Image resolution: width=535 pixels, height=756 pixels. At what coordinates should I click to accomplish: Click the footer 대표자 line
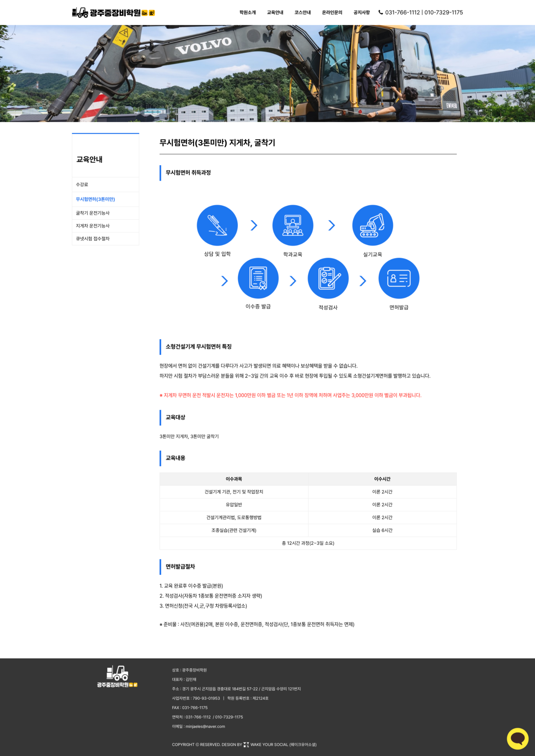click(x=184, y=680)
